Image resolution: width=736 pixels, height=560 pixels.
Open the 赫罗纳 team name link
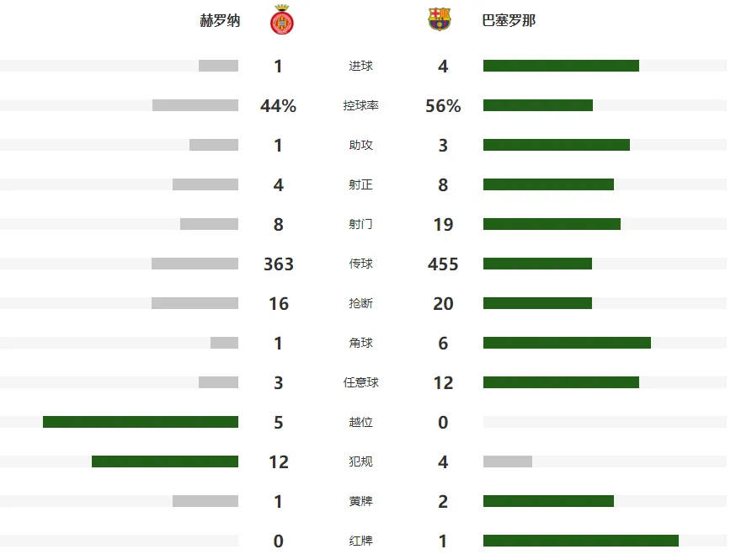[x=220, y=20]
